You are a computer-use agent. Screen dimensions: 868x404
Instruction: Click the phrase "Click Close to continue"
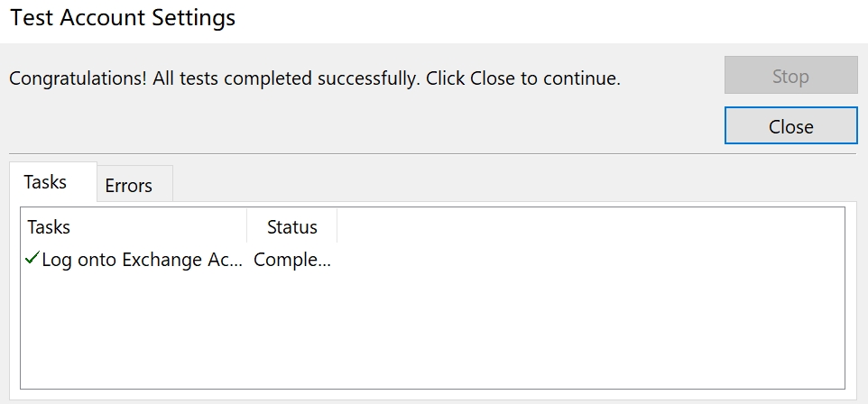coord(523,78)
